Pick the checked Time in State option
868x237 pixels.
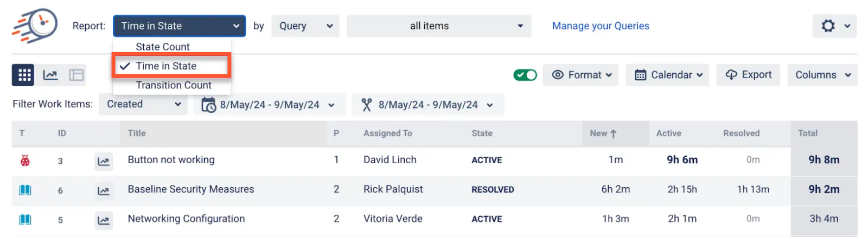(x=166, y=66)
